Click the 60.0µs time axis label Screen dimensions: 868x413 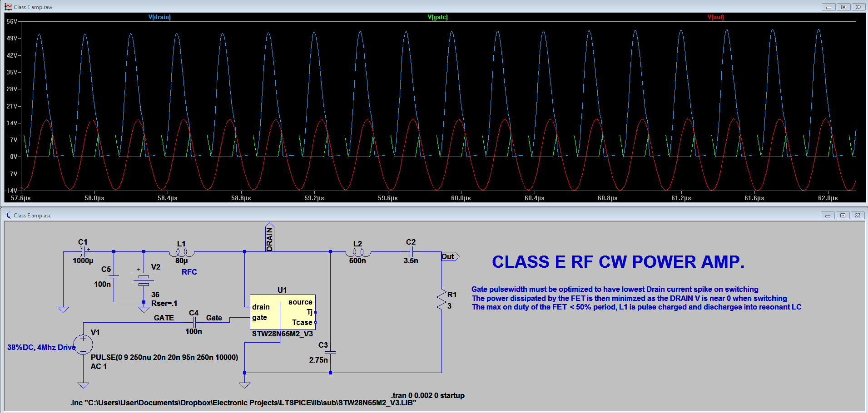[x=461, y=198]
